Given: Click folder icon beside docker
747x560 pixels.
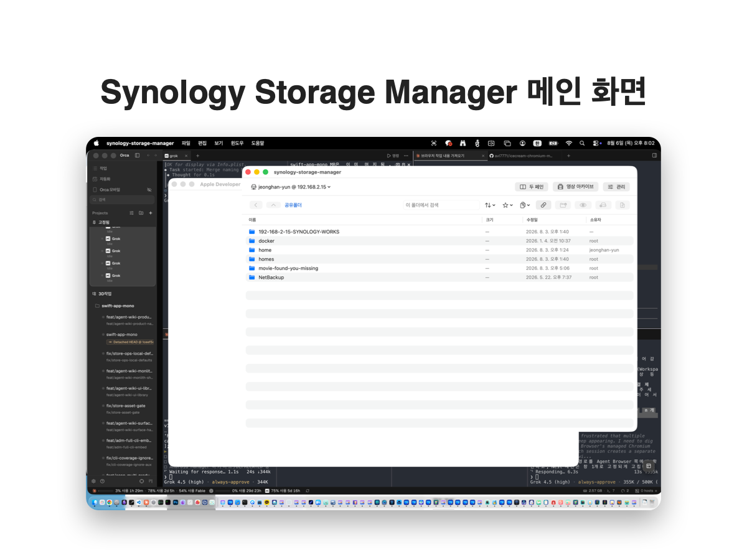Looking at the screenshot, I should (252, 241).
